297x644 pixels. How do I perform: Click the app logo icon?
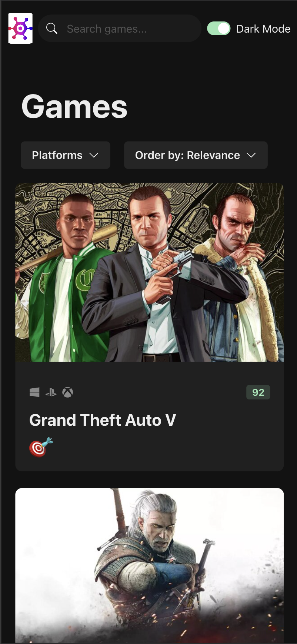point(20,28)
